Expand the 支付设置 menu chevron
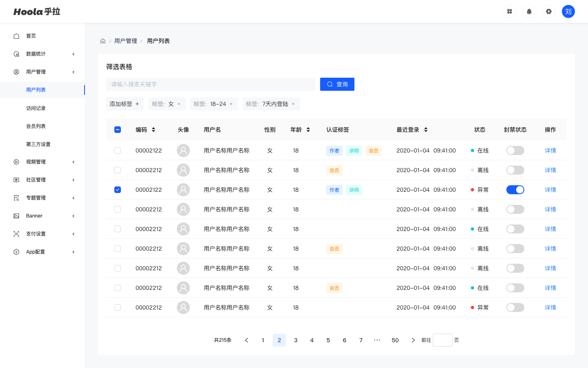Screen dimensions: 588x368 (x=73, y=234)
